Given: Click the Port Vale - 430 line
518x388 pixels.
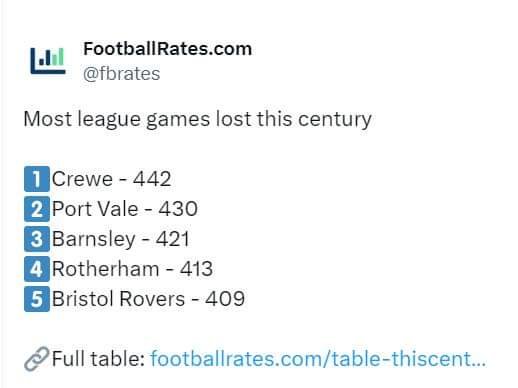Looking at the screenshot, I should 125,209.
